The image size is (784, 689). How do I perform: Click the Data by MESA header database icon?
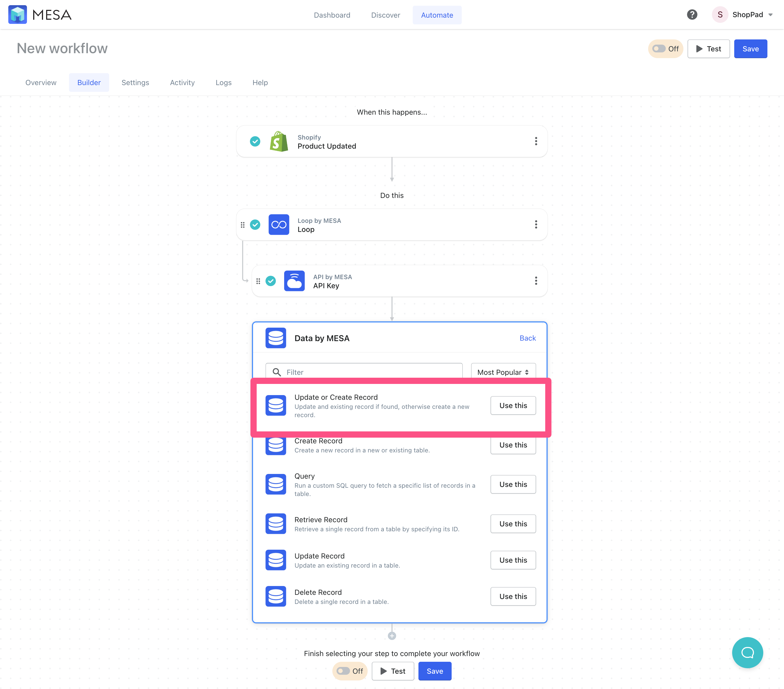tap(276, 338)
